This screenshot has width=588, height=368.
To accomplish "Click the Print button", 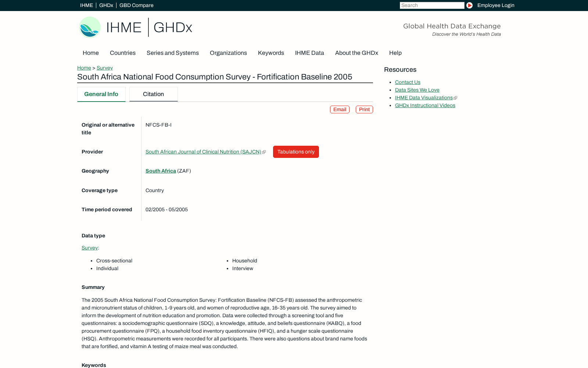I will tap(364, 109).
